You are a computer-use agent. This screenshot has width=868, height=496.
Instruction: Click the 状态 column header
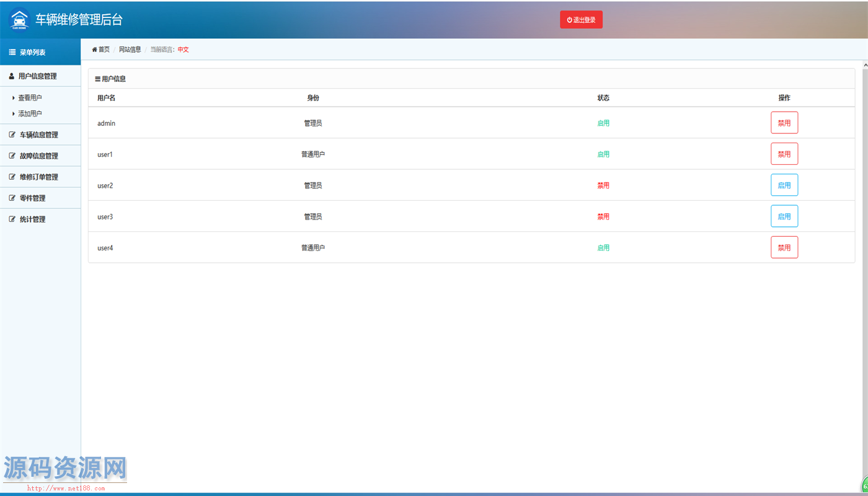603,98
